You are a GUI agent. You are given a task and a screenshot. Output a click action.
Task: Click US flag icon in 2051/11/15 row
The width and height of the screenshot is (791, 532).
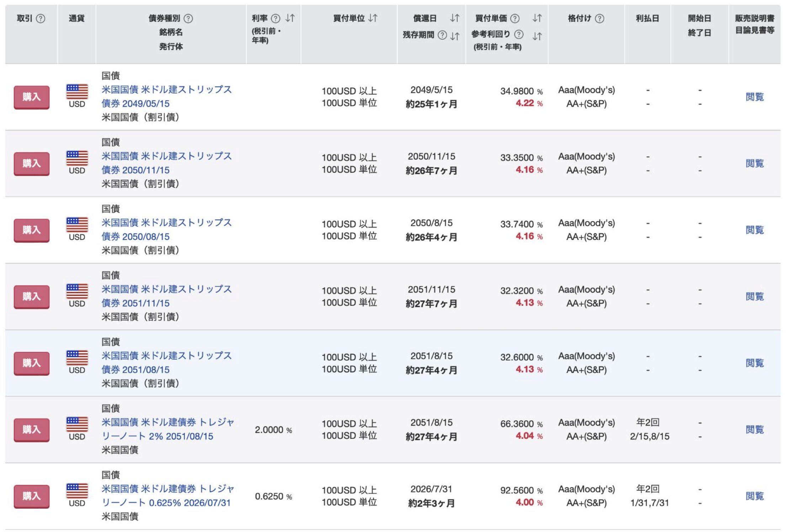(77, 291)
